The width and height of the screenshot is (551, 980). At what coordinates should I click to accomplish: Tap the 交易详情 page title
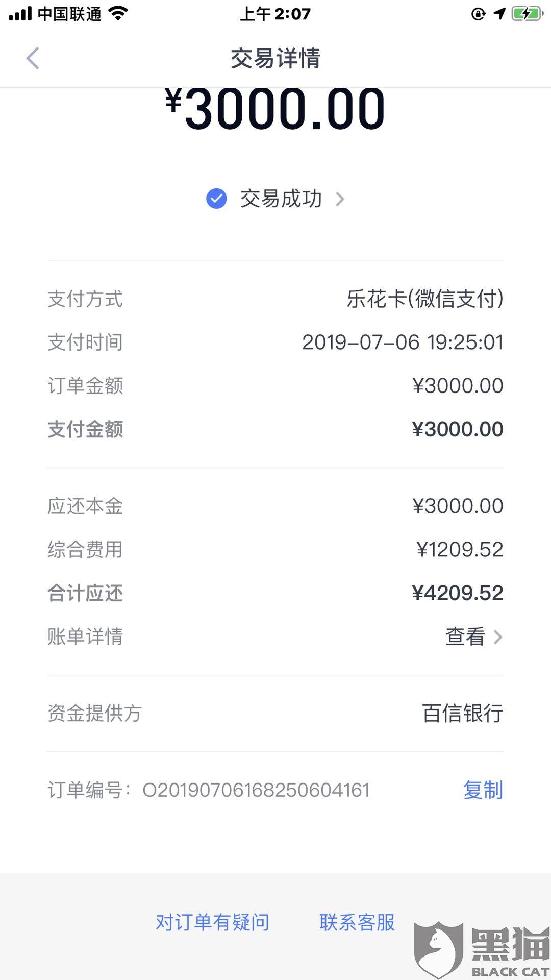(275, 58)
